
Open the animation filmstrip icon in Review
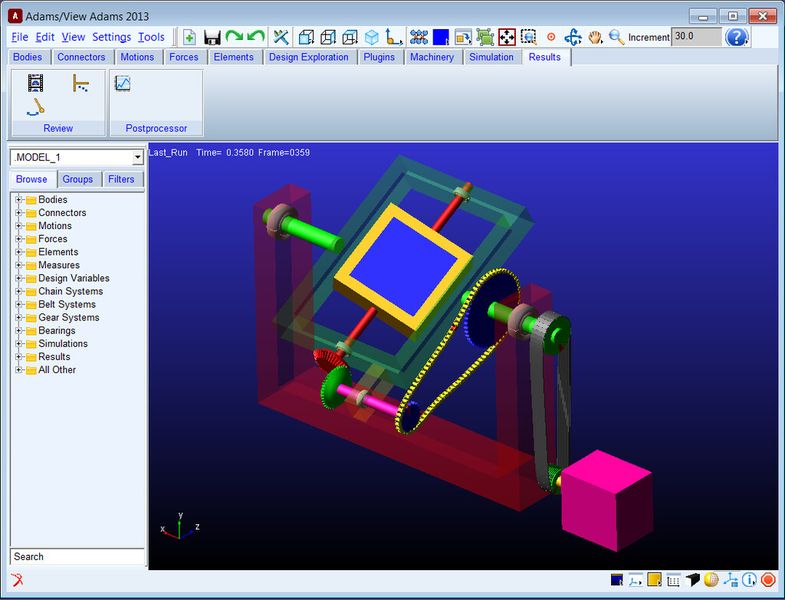tap(37, 83)
